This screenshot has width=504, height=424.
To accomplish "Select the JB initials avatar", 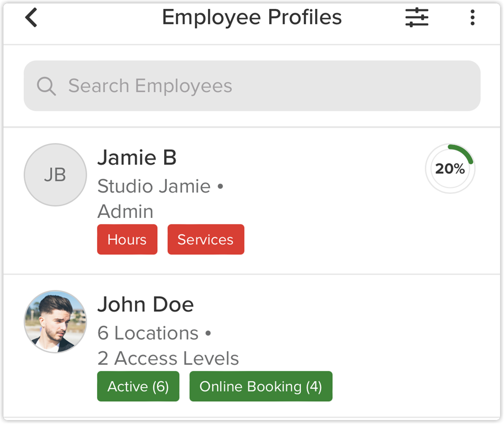I will (x=55, y=175).
